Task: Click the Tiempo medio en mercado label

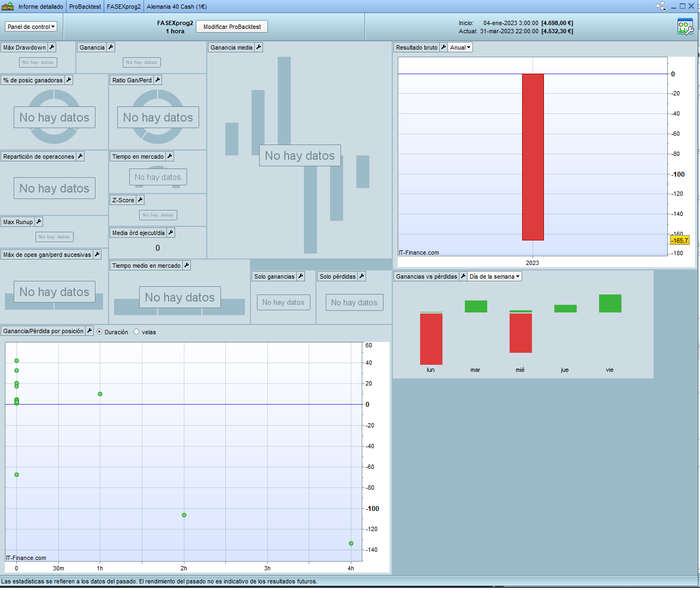Action: 146,266
